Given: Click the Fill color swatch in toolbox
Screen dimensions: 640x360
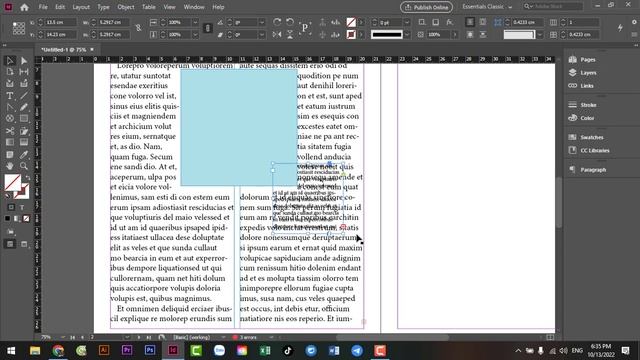Looking at the screenshot, I should [x=12, y=182].
